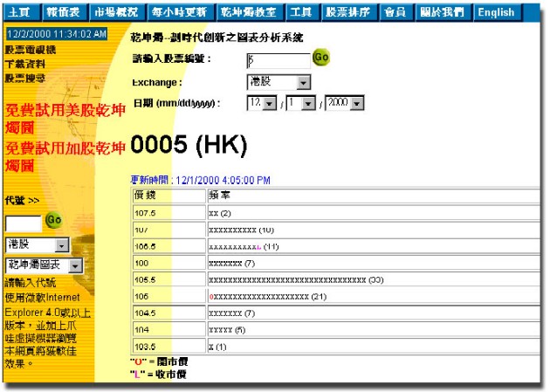Open the 股票排序 stock ranking tab
Image resolution: width=550 pixels, height=392 pixels.
pyautogui.click(x=347, y=12)
